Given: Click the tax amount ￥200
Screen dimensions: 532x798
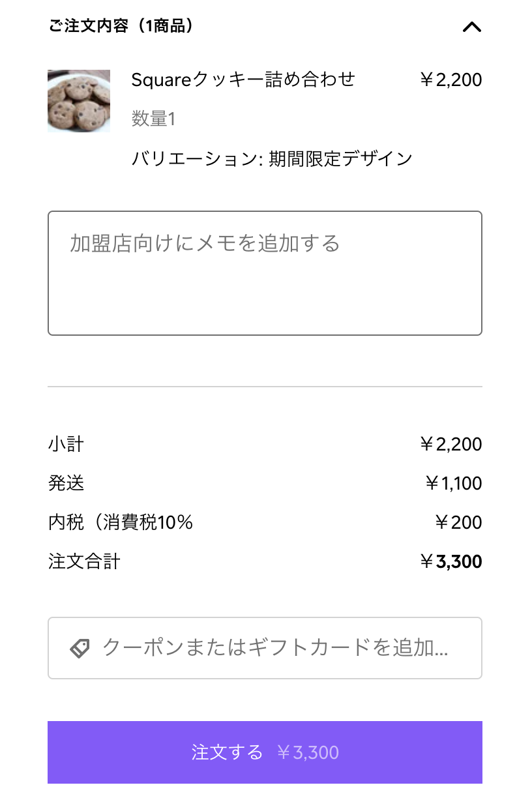Looking at the screenshot, I should (x=458, y=523).
